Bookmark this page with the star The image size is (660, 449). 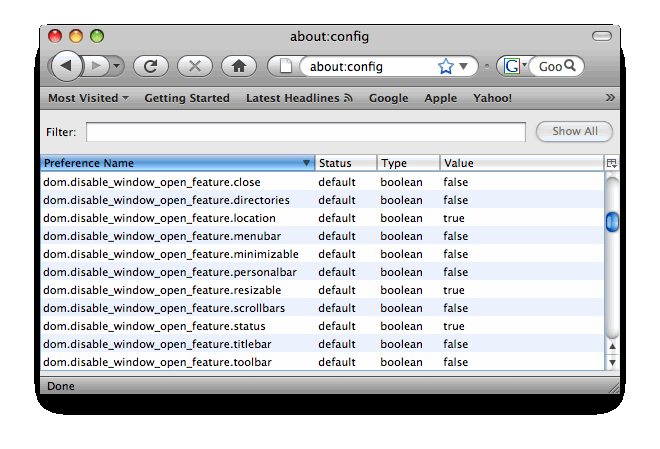[445, 67]
